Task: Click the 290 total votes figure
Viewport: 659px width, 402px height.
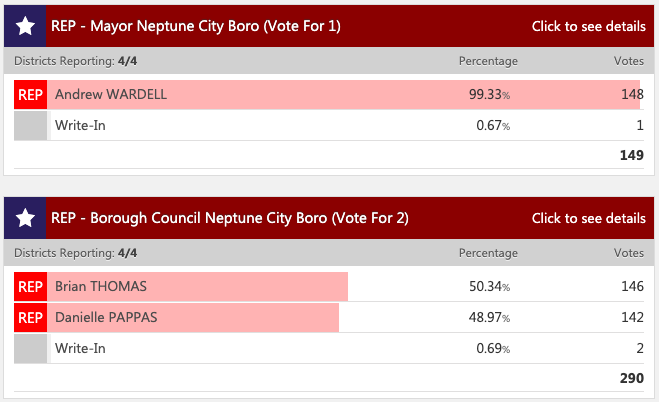Action: [632, 378]
